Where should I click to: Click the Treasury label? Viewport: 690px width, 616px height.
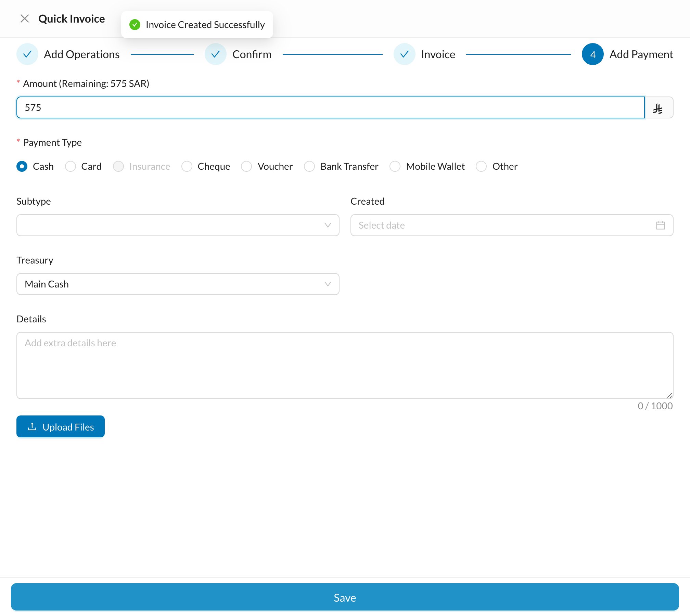[35, 260]
